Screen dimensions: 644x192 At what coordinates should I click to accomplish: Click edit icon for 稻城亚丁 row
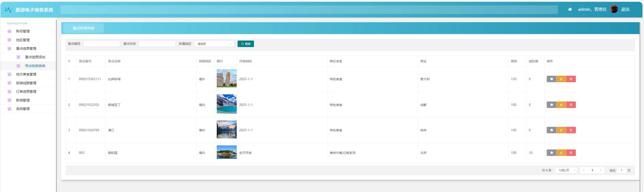[561, 105]
